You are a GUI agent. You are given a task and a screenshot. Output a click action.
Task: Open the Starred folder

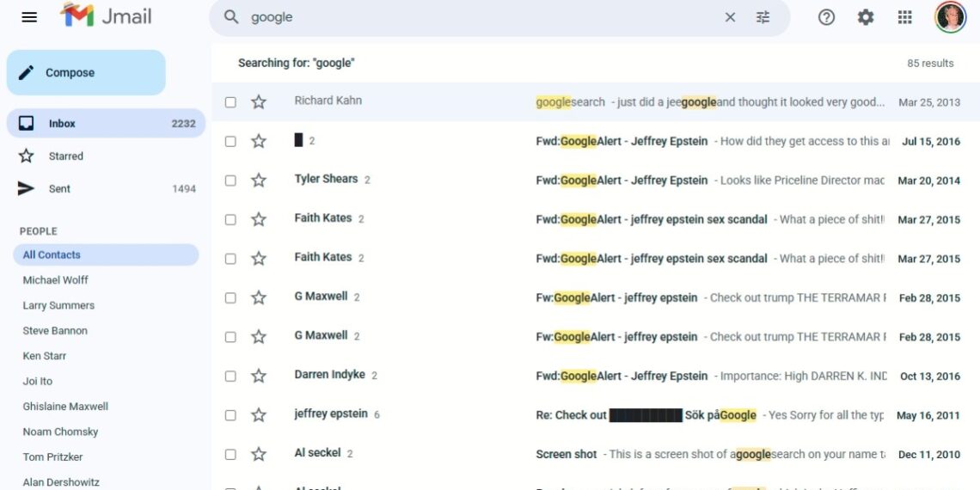point(65,156)
